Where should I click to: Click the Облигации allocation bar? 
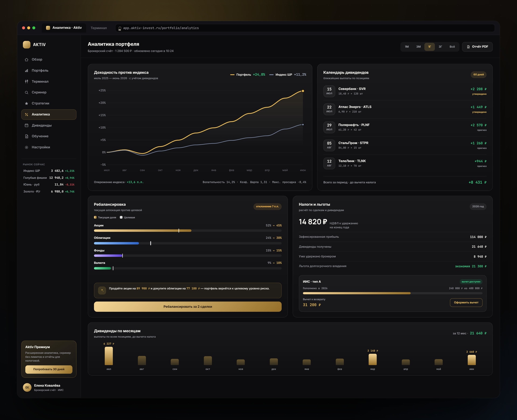pyautogui.click(x=188, y=243)
